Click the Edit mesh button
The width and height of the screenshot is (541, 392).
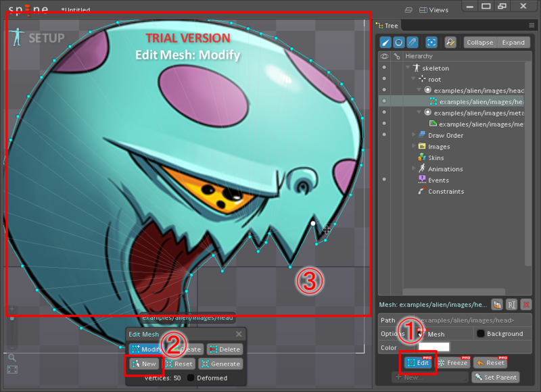click(x=418, y=363)
